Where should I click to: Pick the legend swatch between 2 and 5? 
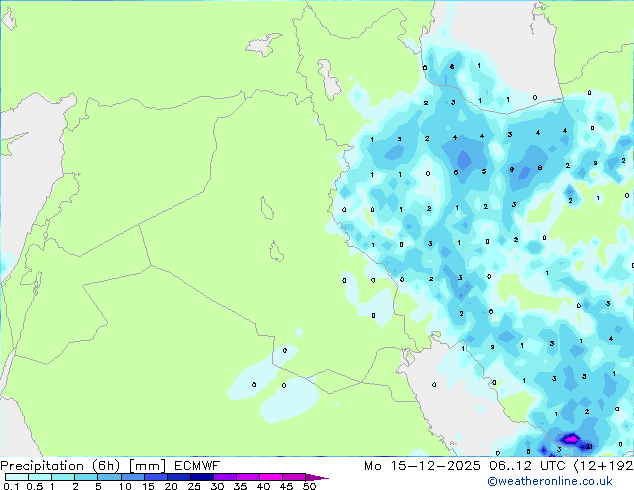[x=86, y=477]
